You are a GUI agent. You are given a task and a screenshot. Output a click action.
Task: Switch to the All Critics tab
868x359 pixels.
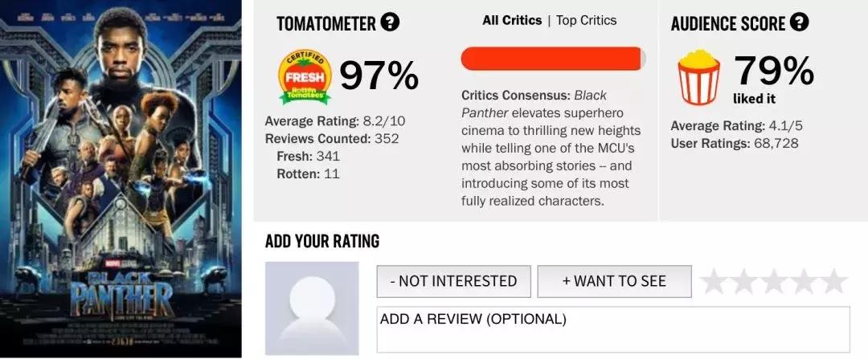[512, 21]
